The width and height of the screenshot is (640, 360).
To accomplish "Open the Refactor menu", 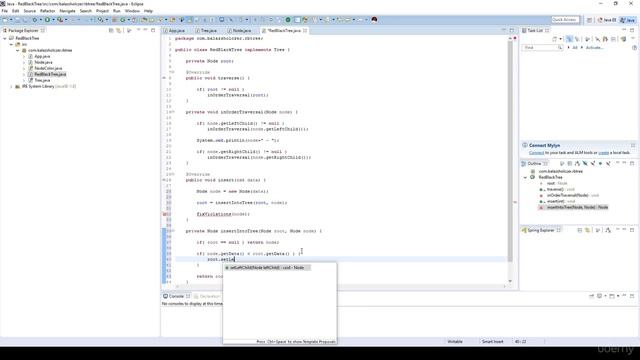I will pyautogui.click(x=47, y=11).
